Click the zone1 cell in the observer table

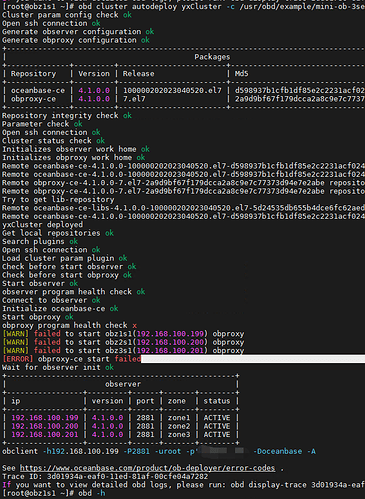(179, 418)
